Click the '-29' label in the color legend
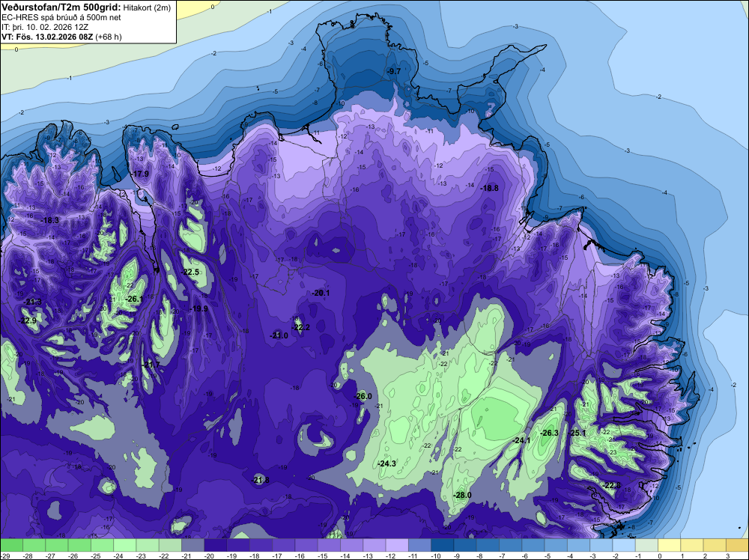 tap(4, 556)
